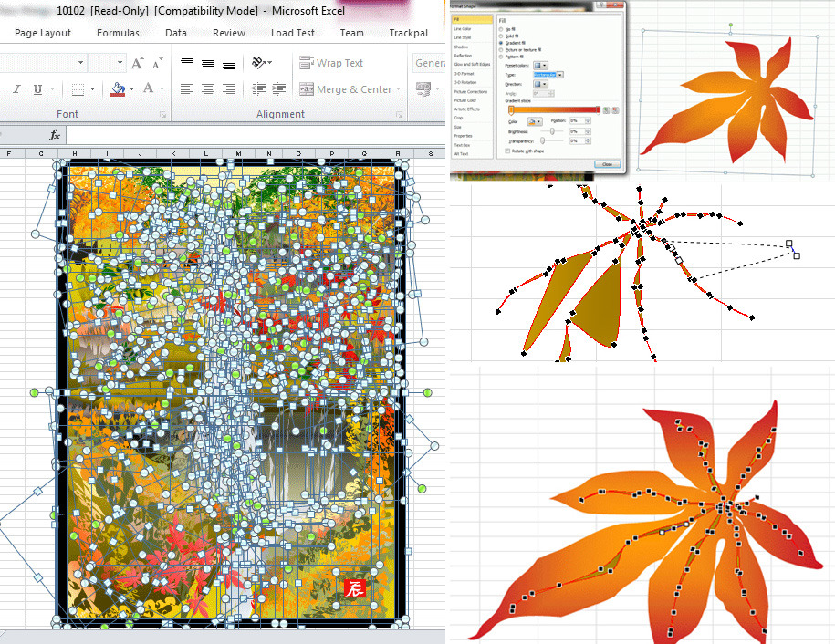Close the Format Shape dialog
This screenshot has height=644, width=835.
click(x=608, y=163)
